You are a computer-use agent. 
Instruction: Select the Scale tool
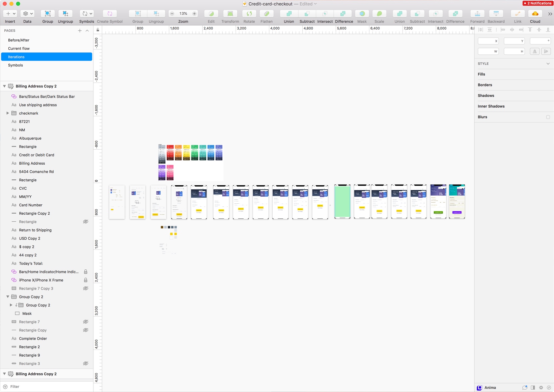pyautogui.click(x=379, y=14)
